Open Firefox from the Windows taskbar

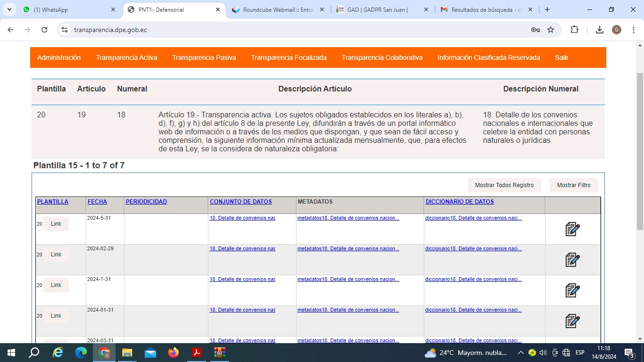173,353
